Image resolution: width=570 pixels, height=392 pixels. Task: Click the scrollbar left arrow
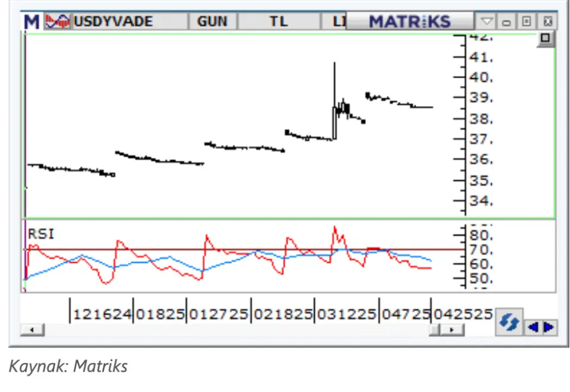(32, 330)
